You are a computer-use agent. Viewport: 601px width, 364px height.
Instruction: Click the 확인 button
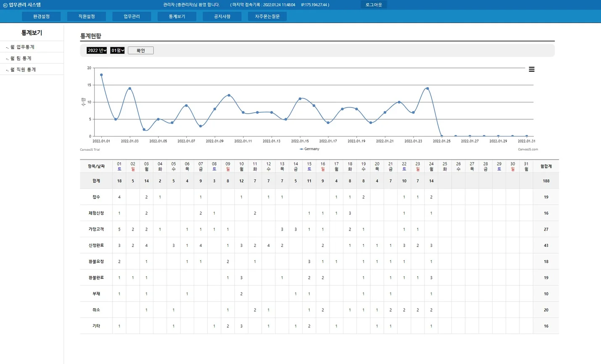141,50
